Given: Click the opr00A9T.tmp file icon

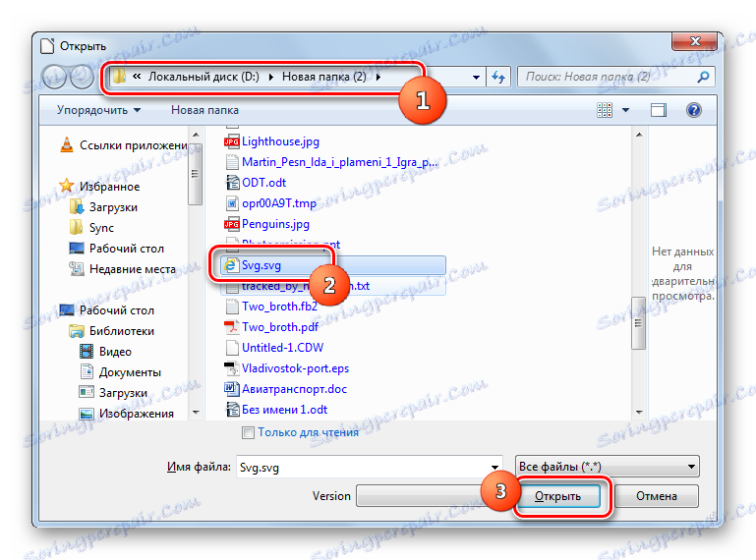Looking at the screenshot, I should [232, 203].
